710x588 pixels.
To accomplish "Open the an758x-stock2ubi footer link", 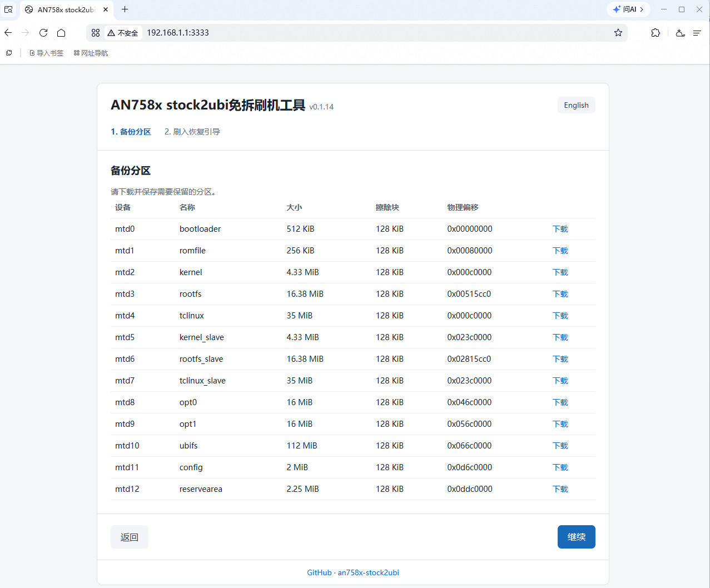I will click(369, 572).
